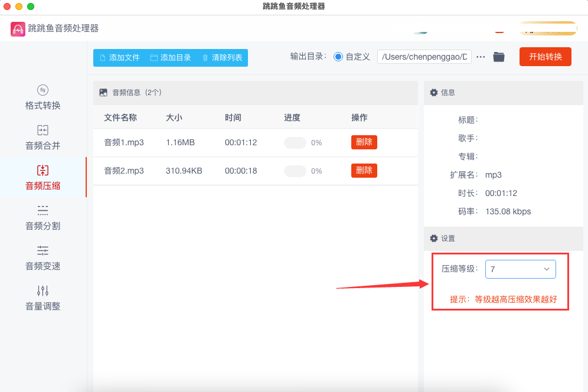The width and height of the screenshot is (588, 392).
Task: Click the 音频信息 (2个) panel header
Action: (256, 93)
